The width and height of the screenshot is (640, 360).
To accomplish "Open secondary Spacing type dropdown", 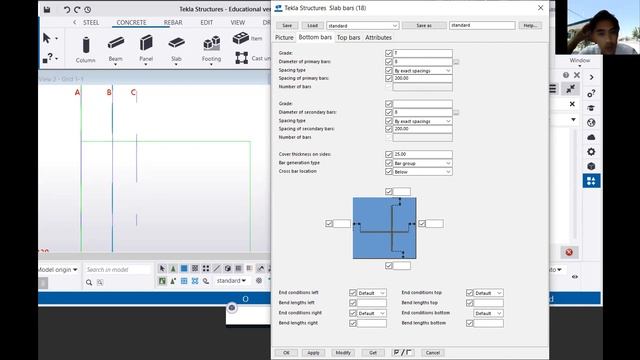I will tap(422, 121).
